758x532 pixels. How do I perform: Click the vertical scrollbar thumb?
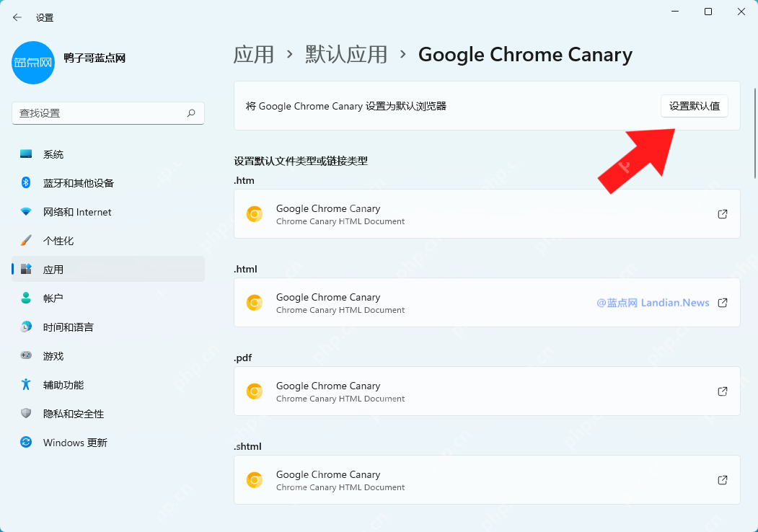[x=755, y=133]
